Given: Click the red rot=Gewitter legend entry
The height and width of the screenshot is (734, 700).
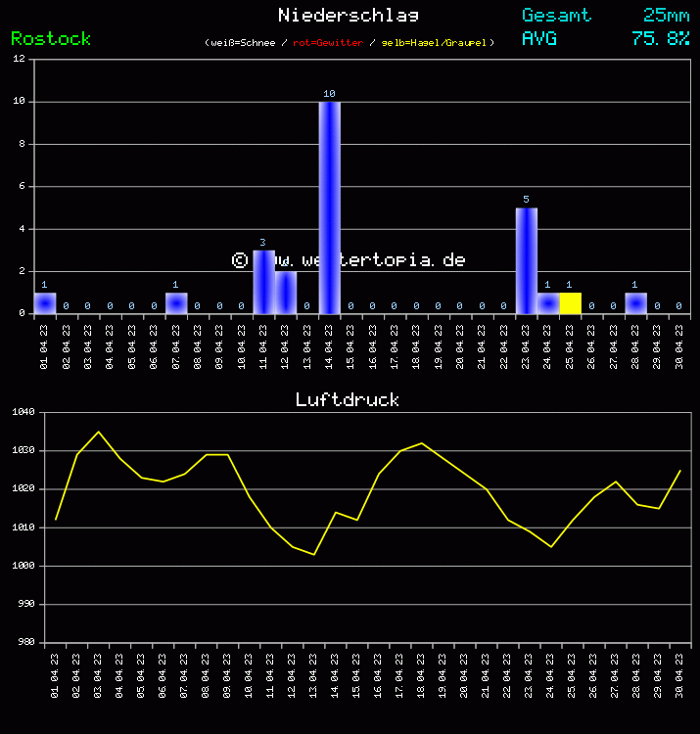Looking at the screenshot, I should pos(328,43).
